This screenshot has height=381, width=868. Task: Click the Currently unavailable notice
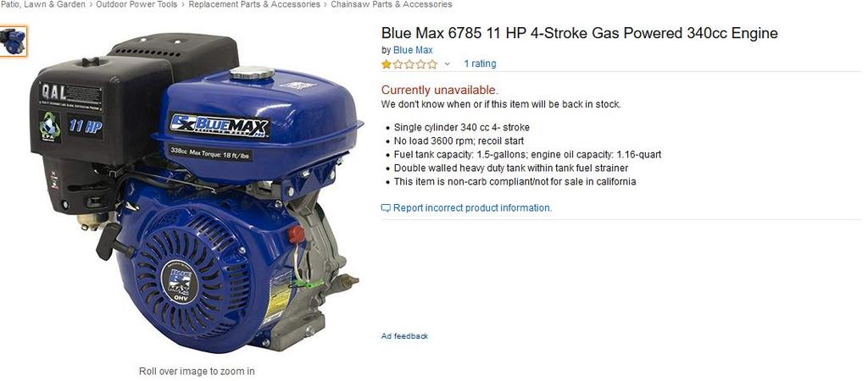[x=440, y=90]
